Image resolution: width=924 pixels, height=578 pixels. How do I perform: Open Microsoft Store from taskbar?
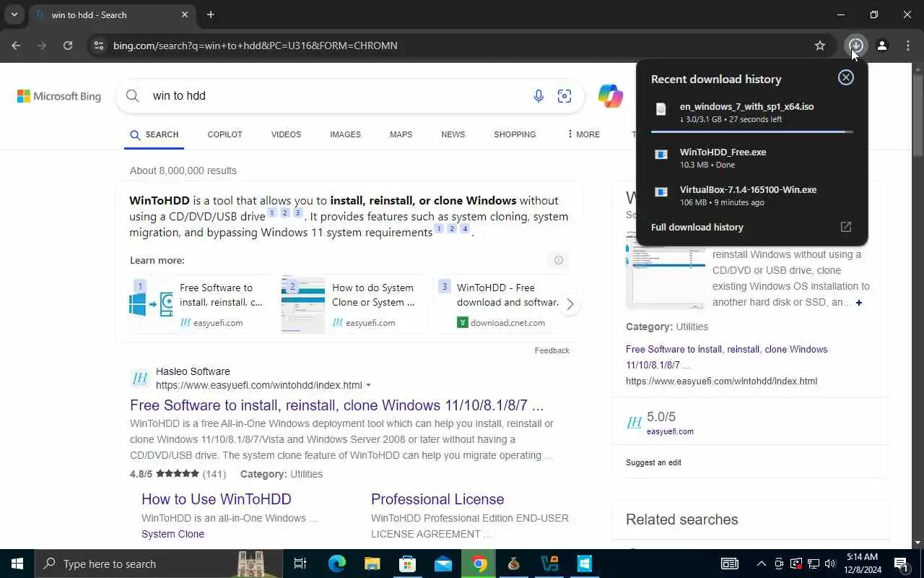point(408,564)
